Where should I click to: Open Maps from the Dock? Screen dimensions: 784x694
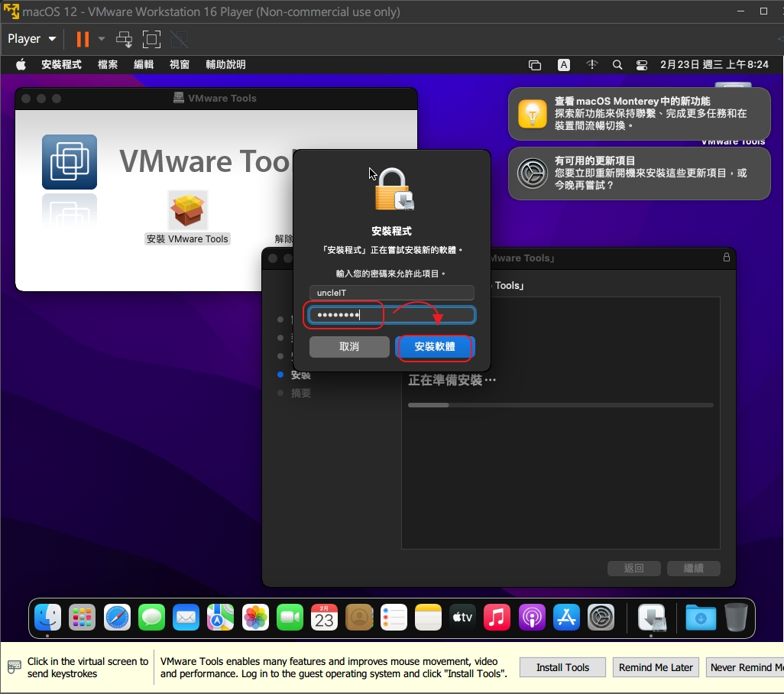click(x=221, y=618)
